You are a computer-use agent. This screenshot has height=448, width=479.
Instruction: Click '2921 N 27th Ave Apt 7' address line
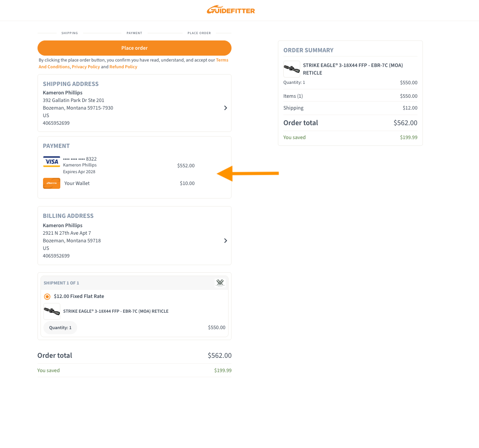pos(67,233)
